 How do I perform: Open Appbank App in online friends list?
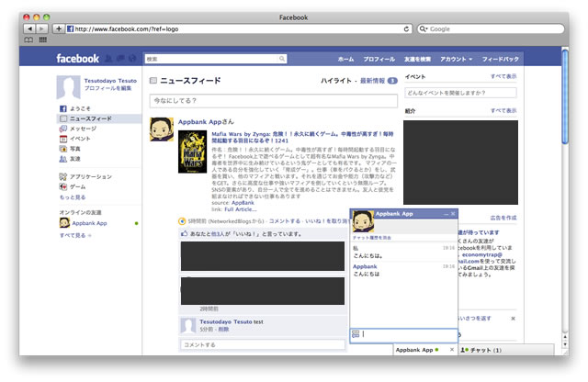(90, 223)
